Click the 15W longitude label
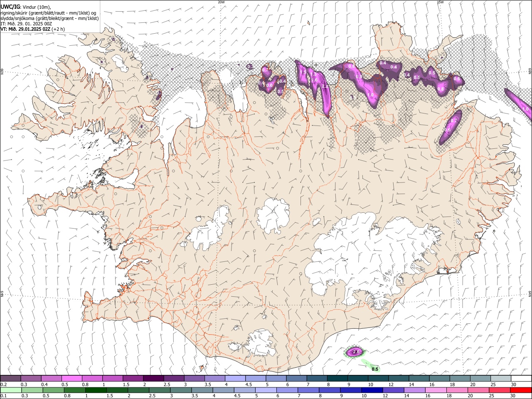Screen dimensions: 532x399 (440, 2)
